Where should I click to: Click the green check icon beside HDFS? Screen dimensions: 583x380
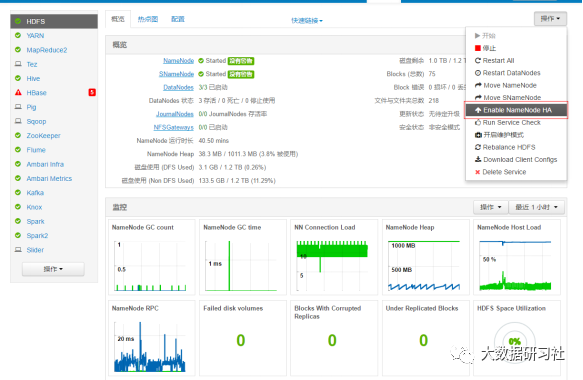click(18, 21)
